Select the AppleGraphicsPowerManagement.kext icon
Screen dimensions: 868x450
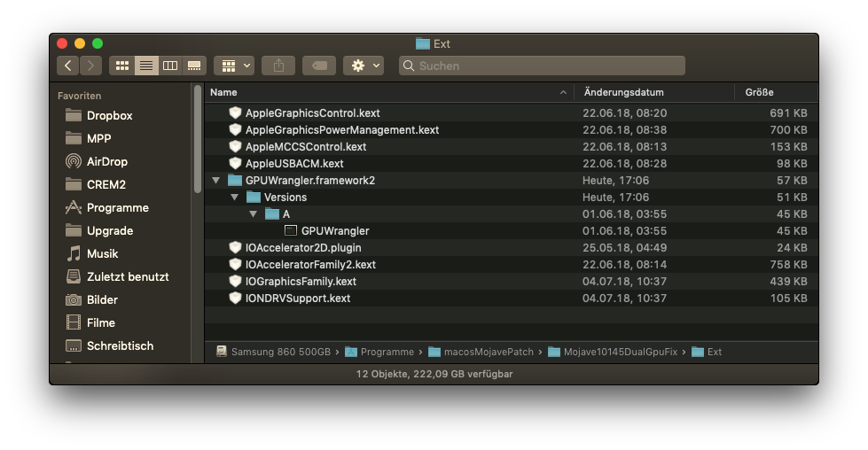pyautogui.click(x=235, y=129)
